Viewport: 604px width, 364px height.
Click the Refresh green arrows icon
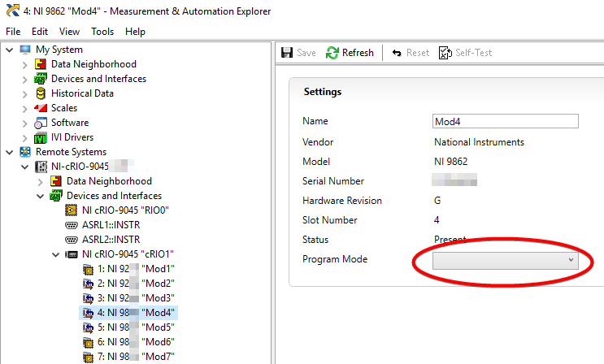332,53
